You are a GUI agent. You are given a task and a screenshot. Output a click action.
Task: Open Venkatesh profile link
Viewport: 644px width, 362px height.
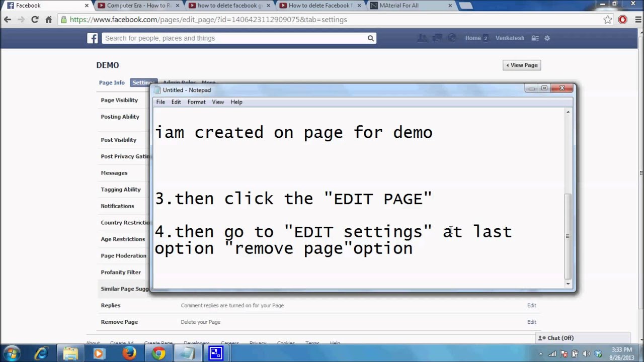click(x=510, y=38)
